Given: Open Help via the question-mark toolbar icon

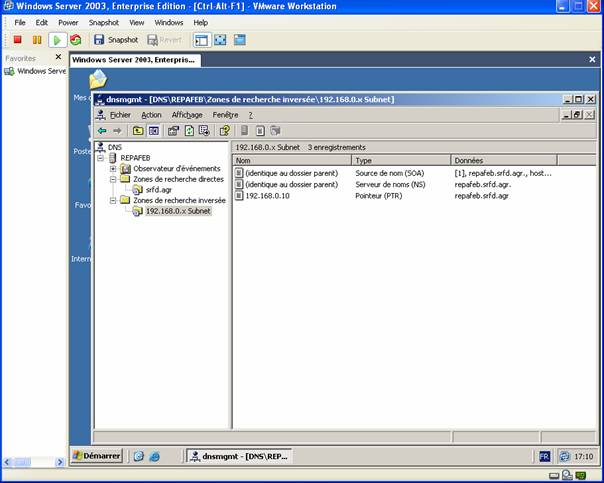Looking at the screenshot, I should tap(225, 131).
